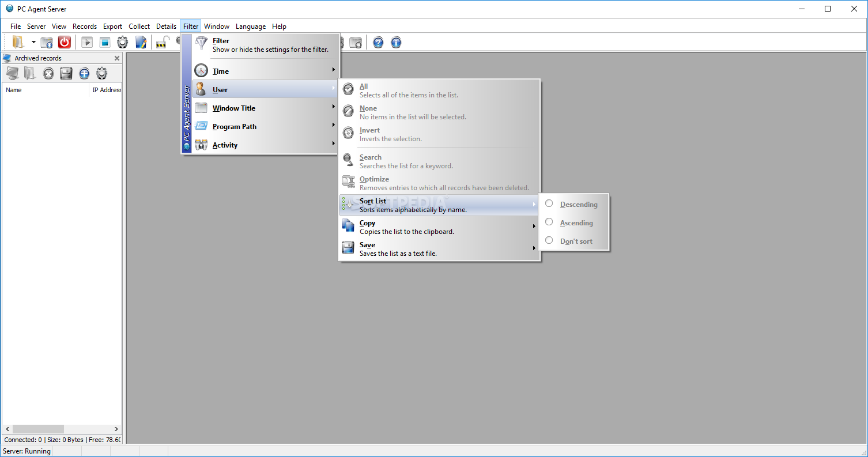The height and width of the screenshot is (457, 868).
Task: Choose None to deselect list items
Action: point(439,112)
